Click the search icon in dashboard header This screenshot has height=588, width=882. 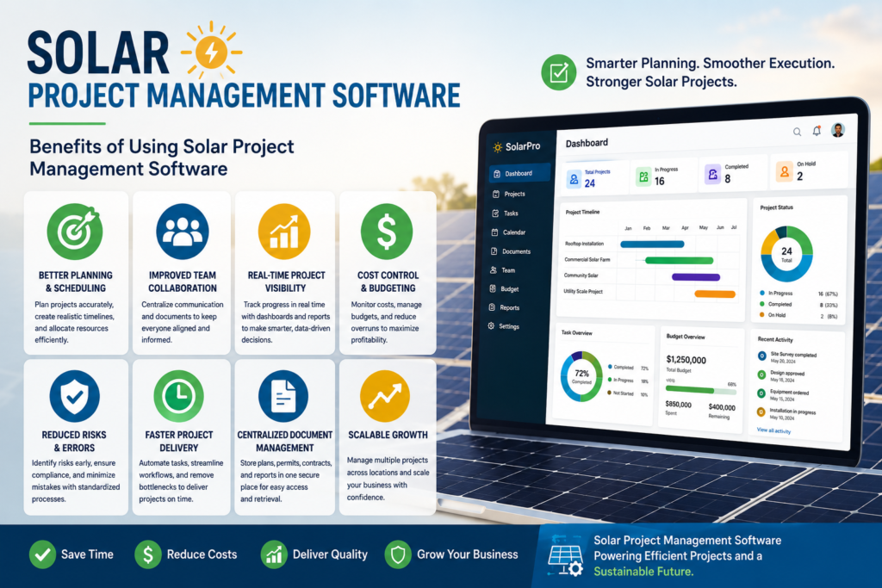pyautogui.click(x=797, y=132)
